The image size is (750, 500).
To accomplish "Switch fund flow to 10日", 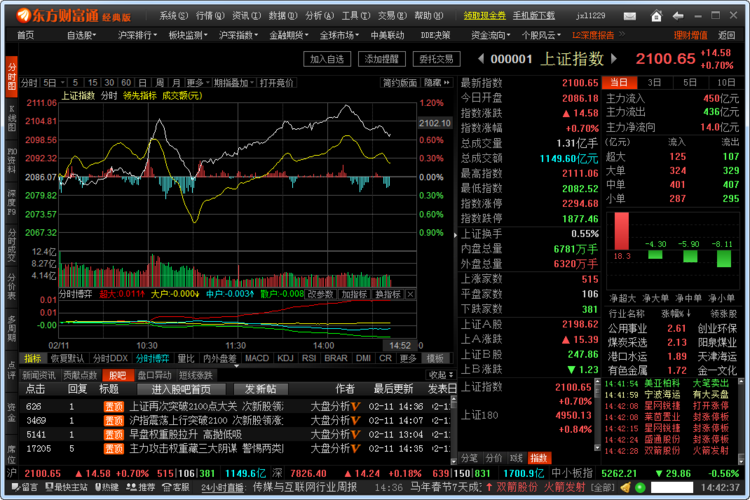I will (x=726, y=82).
